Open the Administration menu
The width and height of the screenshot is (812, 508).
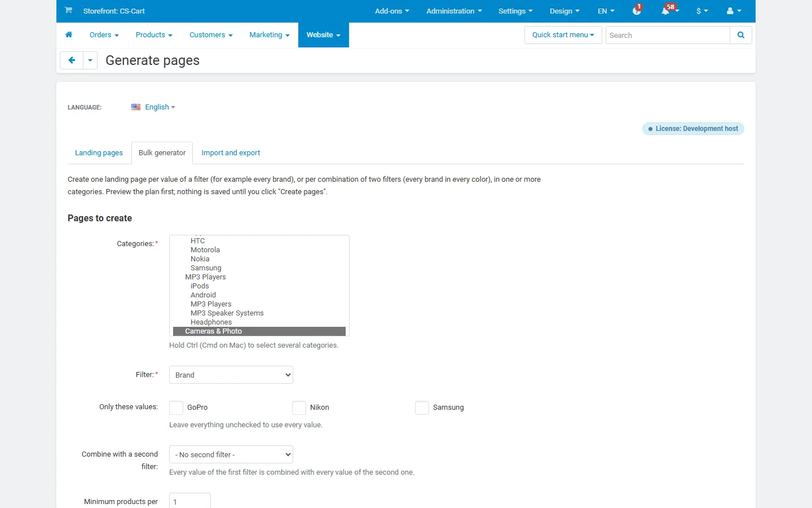pos(454,11)
